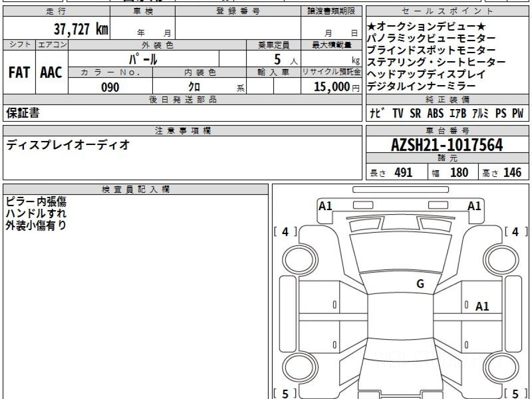This screenshot has width=532, height=399.
Task: Click the 外装色 header cell
Action: click(x=157, y=45)
